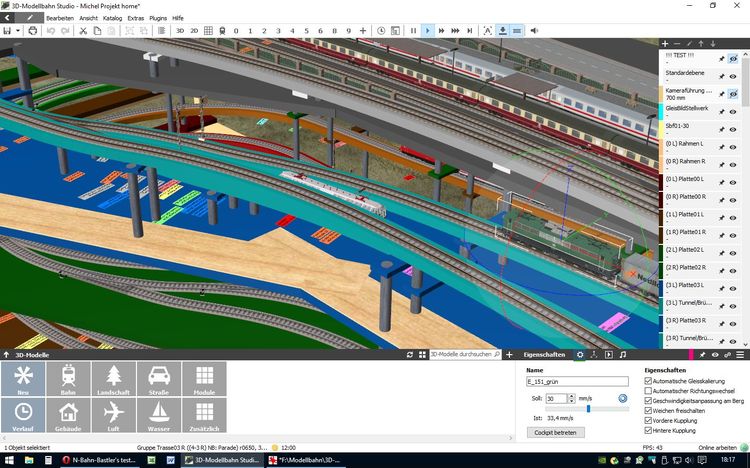The image size is (750, 468).
Task: Pause the simulation
Action: (x=413, y=31)
